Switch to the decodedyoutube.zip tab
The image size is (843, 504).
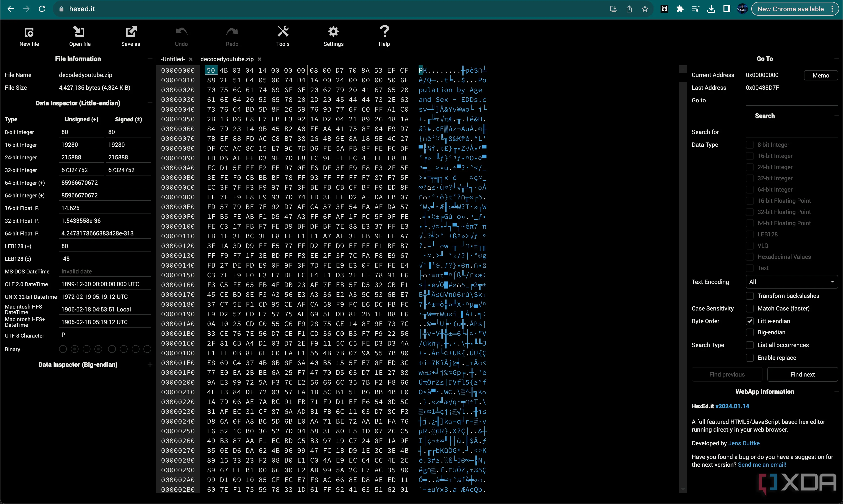pyautogui.click(x=227, y=59)
